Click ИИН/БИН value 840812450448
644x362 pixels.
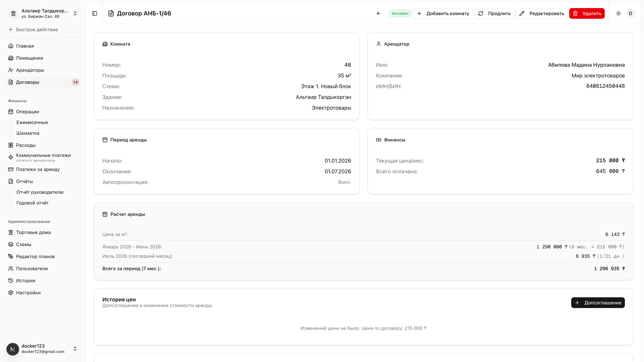605,86
